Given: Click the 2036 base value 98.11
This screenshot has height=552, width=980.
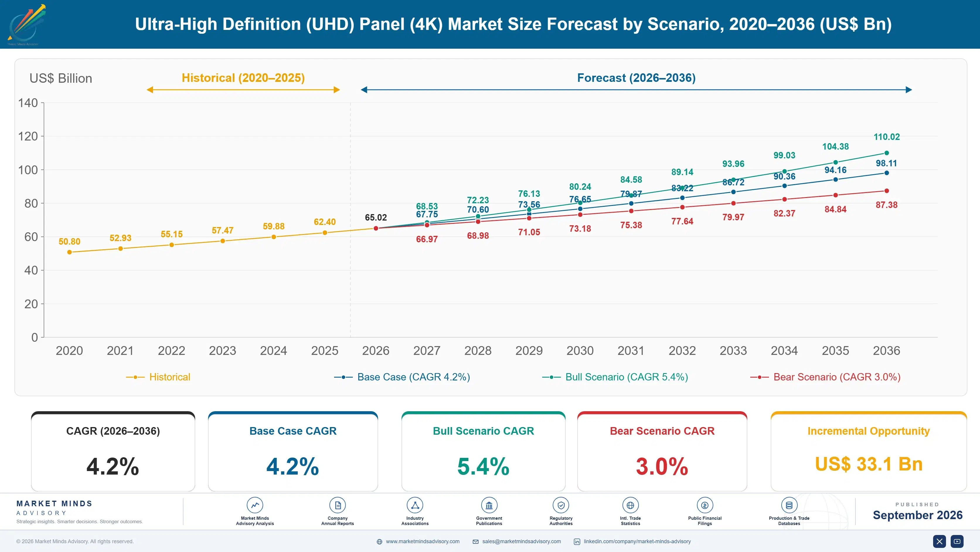Looking at the screenshot, I should (887, 163).
